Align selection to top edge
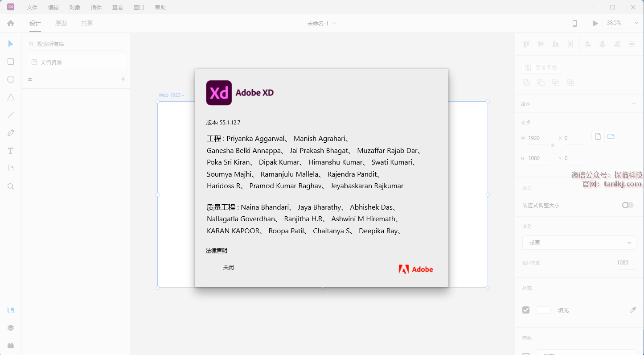The height and width of the screenshot is (355, 644). (x=526, y=44)
